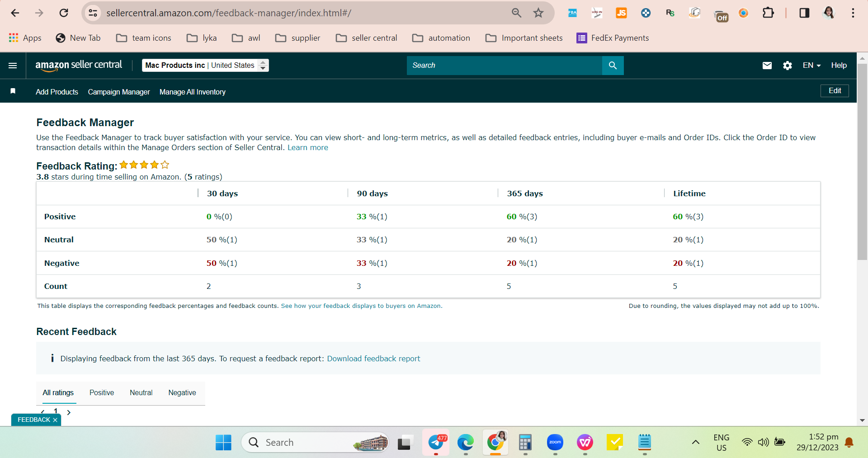Viewport: 868px width, 458px height.
Task: Click Download feedback report
Action: (373, 359)
